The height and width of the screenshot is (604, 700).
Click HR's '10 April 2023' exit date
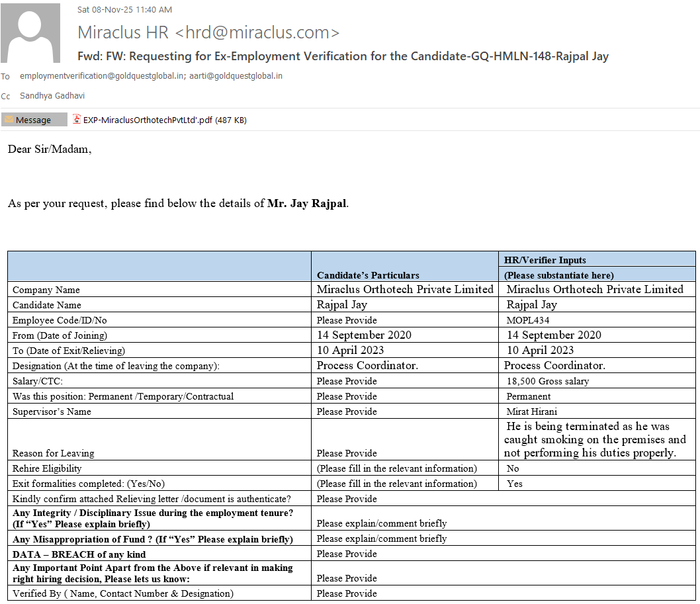pos(540,350)
